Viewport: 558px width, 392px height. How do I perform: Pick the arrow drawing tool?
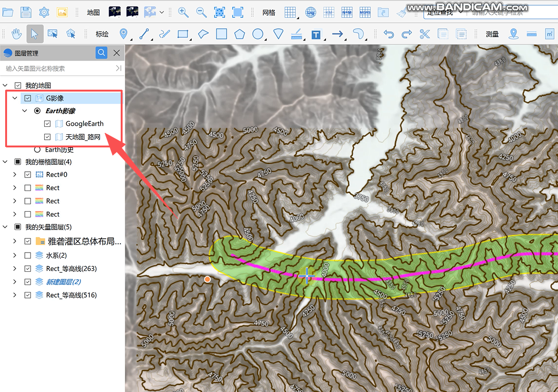coord(337,34)
